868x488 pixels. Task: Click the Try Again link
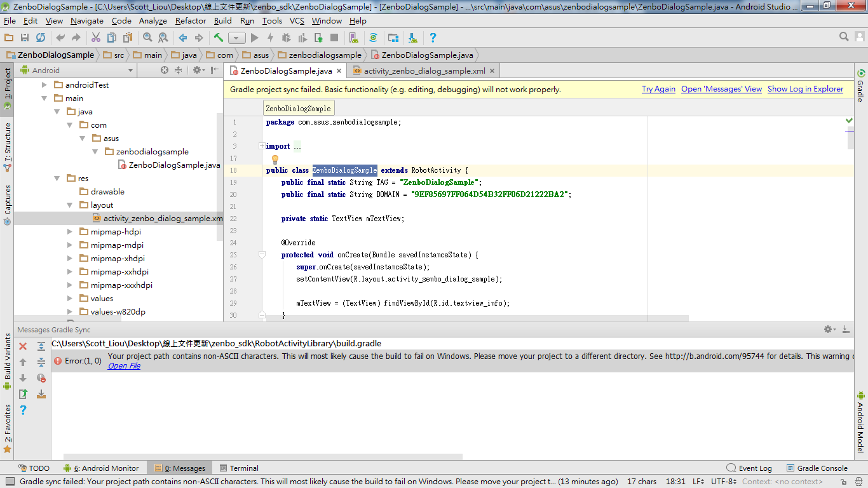click(x=658, y=89)
